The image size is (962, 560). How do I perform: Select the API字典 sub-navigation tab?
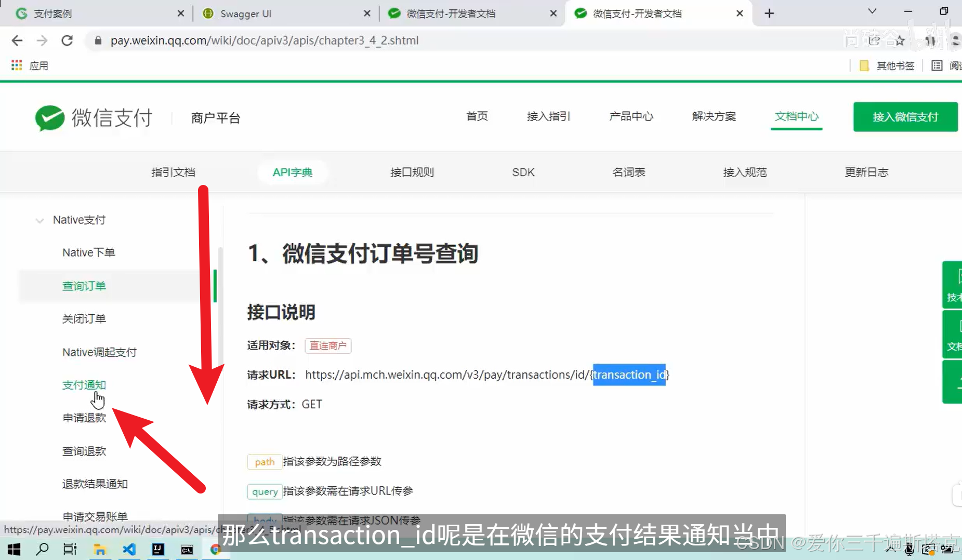[x=293, y=172]
